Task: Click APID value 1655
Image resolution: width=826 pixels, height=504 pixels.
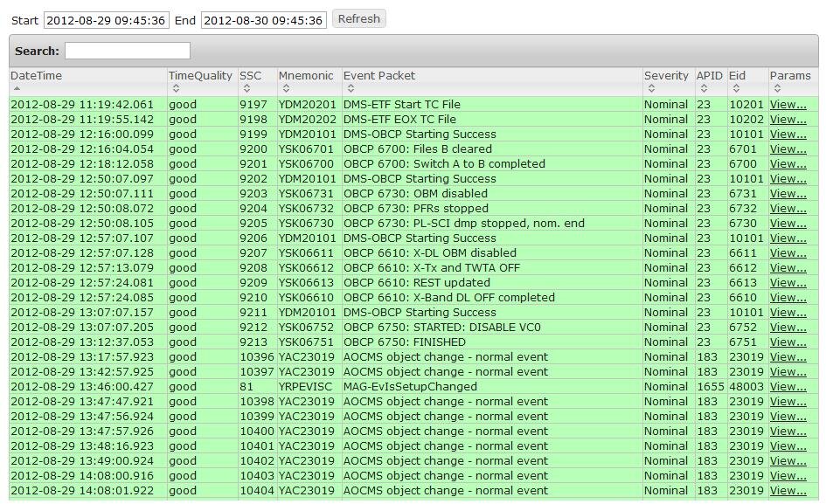Action: pos(711,387)
